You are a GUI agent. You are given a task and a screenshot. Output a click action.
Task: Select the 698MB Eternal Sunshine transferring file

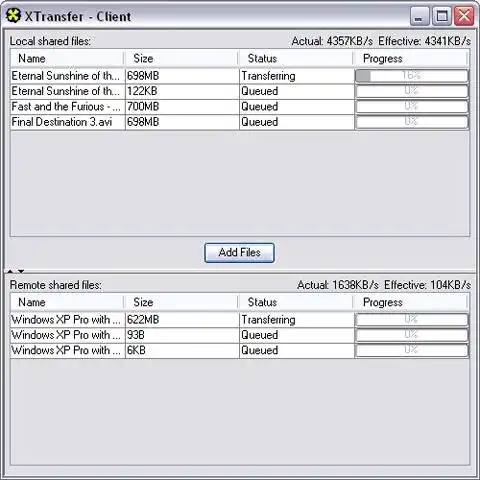click(x=240, y=76)
